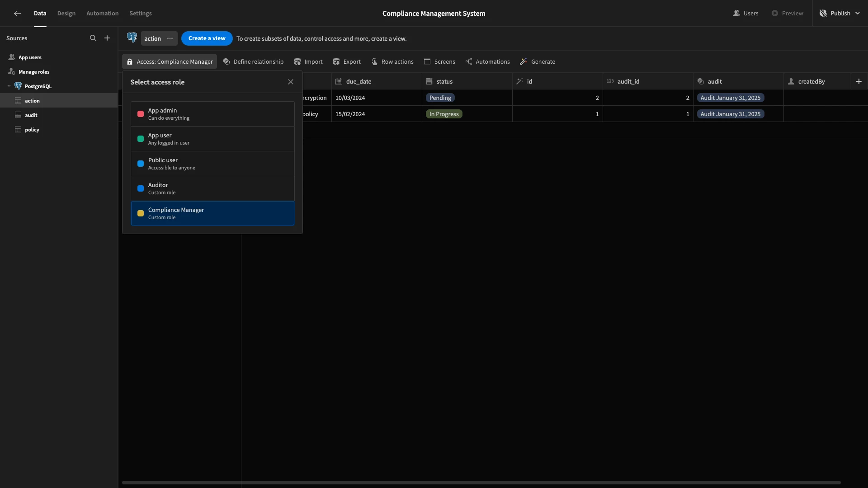Click the Pending status tag
This screenshot has width=868, height=488.
click(x=440, y=98)
